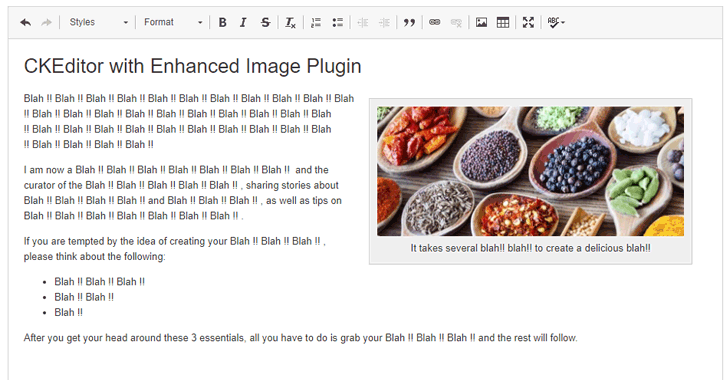This screenshot has height=380, width=728.
Task: Click the Redo arrow icon
Action: coord(46,22)
